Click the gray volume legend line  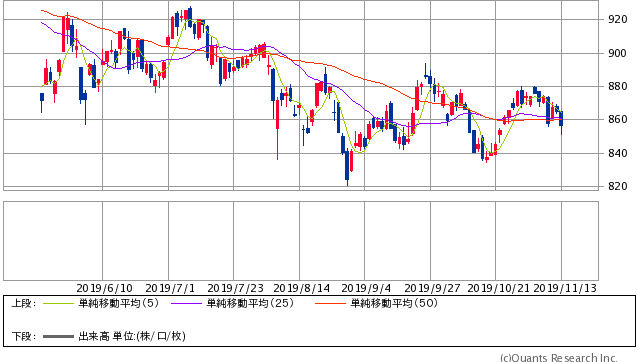pyautogui.click(x=58, y=337)
